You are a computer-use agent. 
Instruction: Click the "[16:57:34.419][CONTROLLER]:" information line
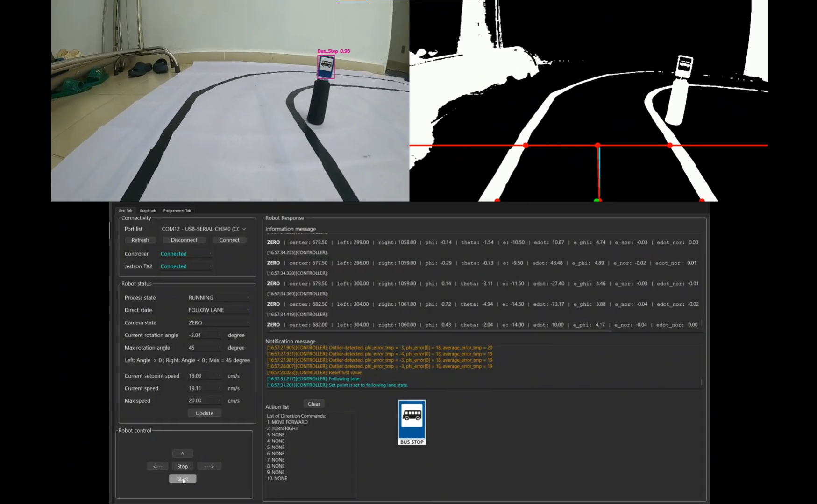pyautogui.click(x=298, y=315)
